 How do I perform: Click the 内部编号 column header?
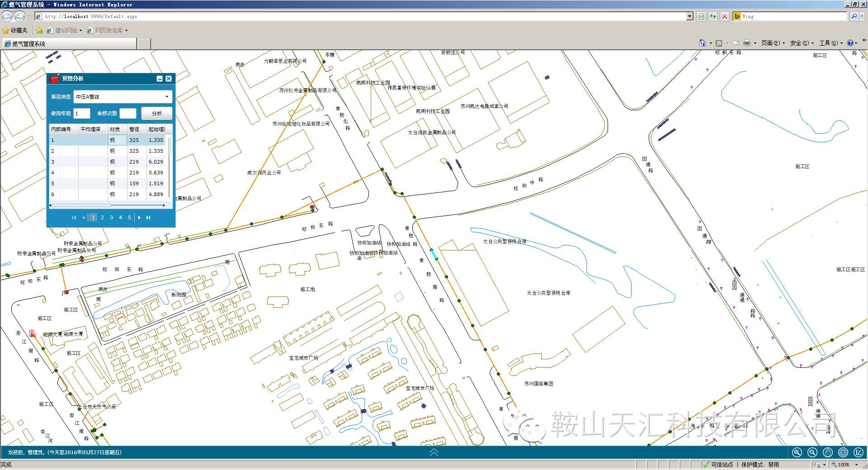point(64,129)
